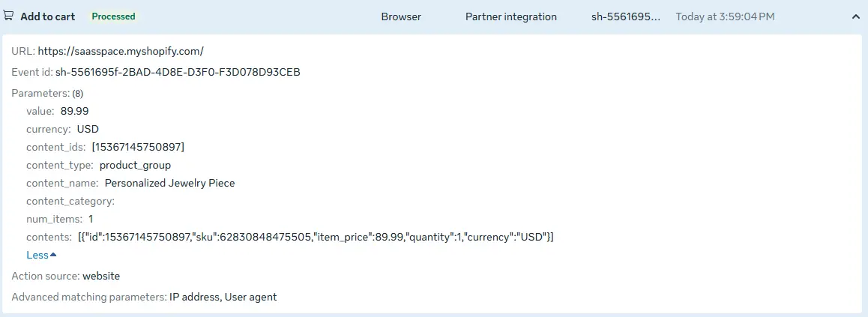
Task: Click the IP address, User agent text
Action: [223, 297]
